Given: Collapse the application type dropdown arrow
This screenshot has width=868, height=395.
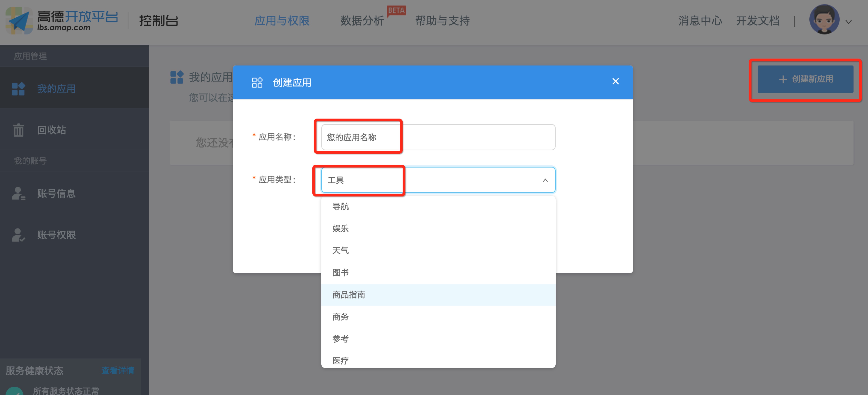Looking at the screenshot, I should [x=545, y=180].
